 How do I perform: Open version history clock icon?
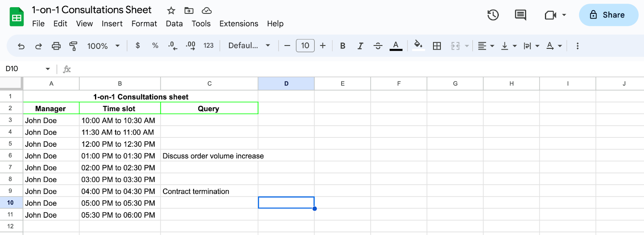tap(493, 15)
